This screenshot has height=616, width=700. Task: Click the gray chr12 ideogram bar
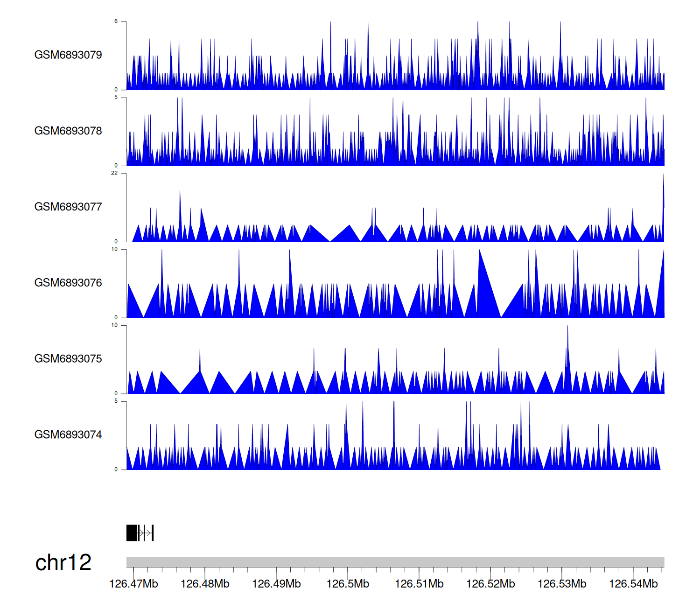[x=395, y=562]
